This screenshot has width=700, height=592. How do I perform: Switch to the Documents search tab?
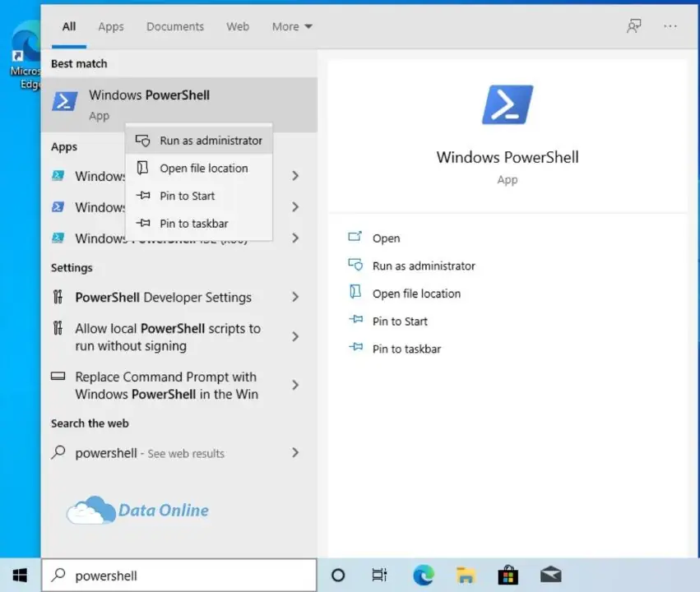pos(175,27)
